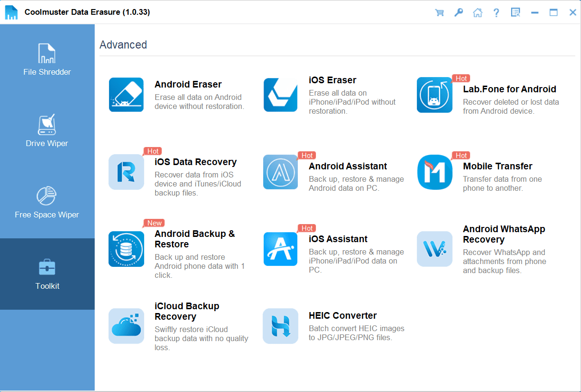The width and height of the screenshot is (581, 392).
Task: Open the iCloud Backup Recovery title
Action: click(187, 311)
